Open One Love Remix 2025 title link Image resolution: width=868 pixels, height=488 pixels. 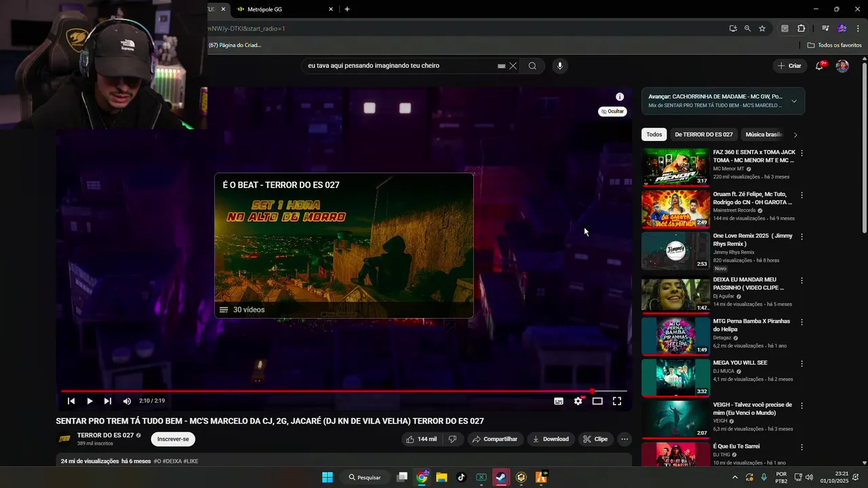point(753,239)
